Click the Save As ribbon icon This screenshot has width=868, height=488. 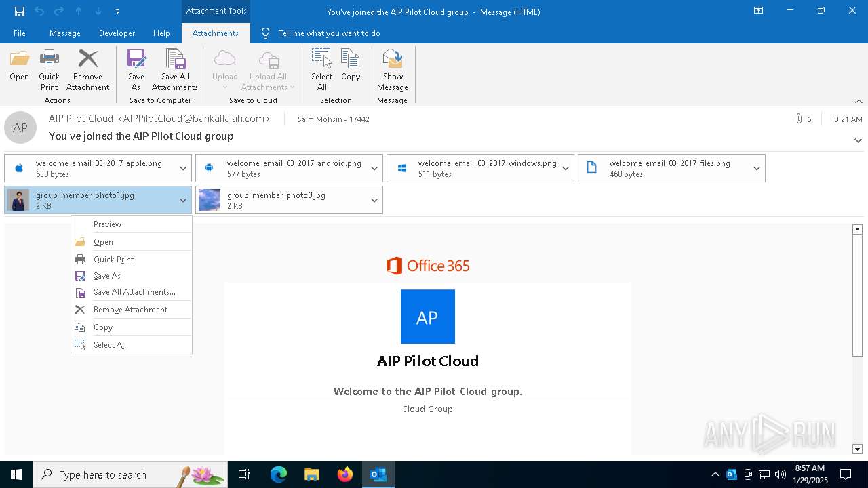(136, 70)
